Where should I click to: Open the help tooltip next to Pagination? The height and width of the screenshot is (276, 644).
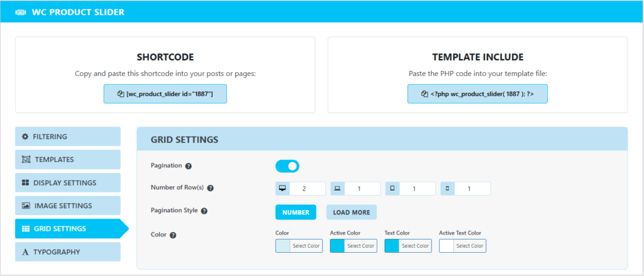[x=188, y=167]
